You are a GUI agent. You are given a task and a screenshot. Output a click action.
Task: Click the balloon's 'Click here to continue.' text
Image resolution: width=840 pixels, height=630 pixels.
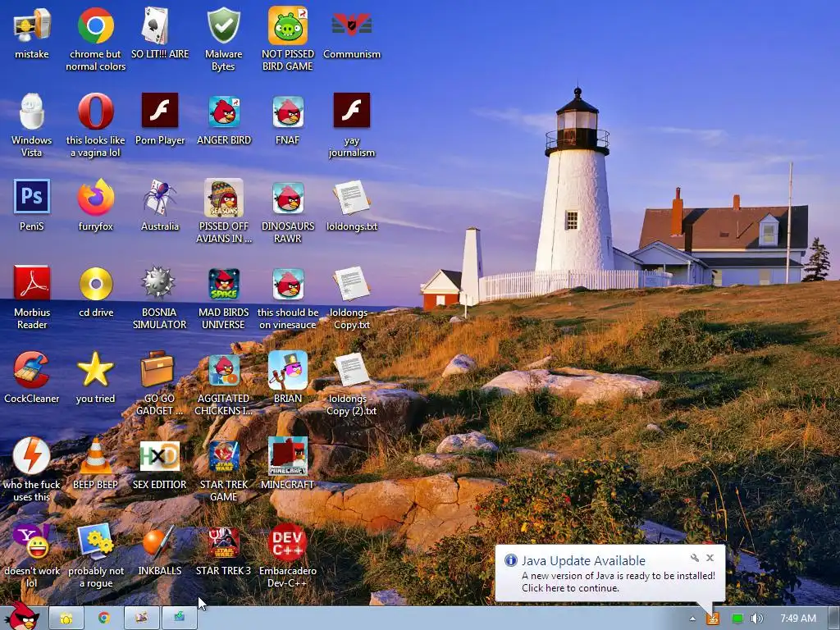coord(571,587)
